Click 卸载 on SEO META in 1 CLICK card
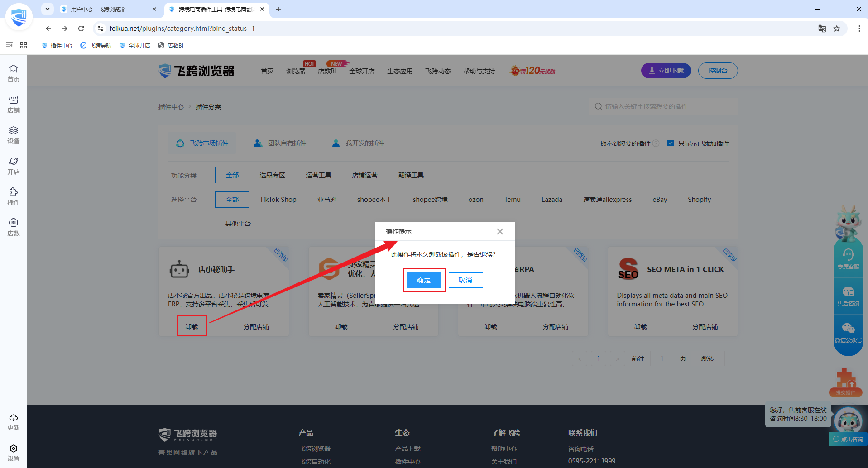Image resolution: width=868 pixels, height=468 pixels. point(640,327)
